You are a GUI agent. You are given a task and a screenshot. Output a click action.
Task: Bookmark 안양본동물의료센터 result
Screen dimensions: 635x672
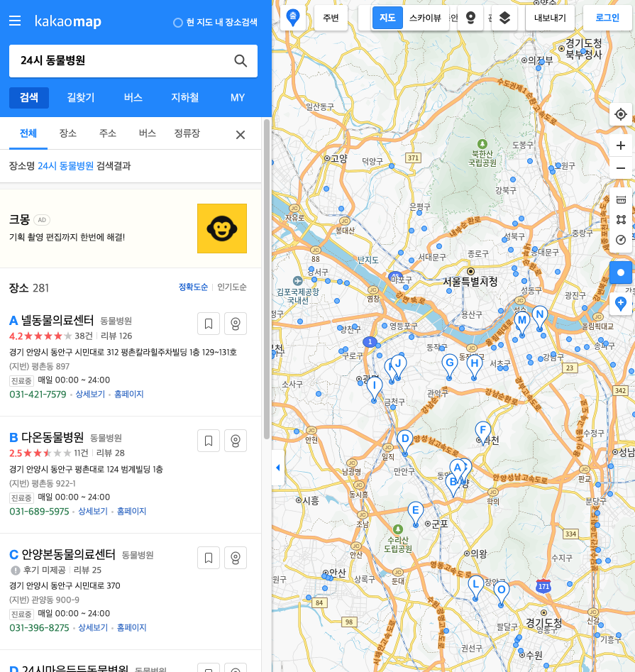(x=209, y=558)
